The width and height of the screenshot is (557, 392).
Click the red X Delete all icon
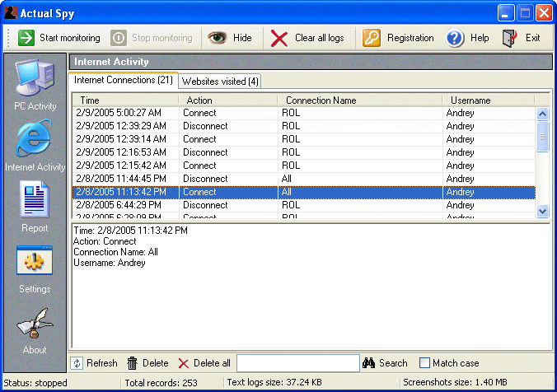pyautogui.click(x=183, y=364)
